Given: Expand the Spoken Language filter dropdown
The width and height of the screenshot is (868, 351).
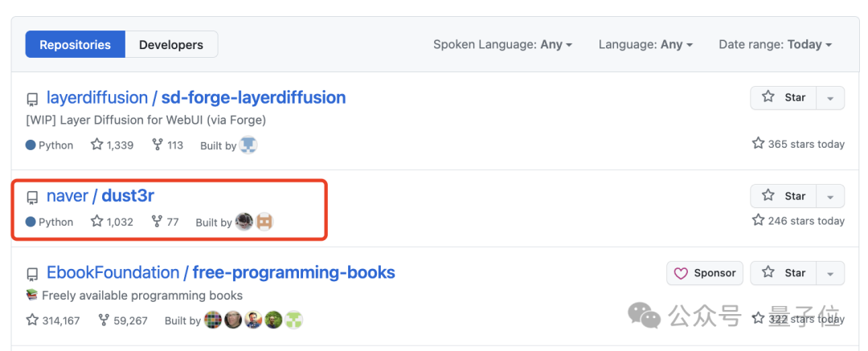Looking at the screenshot, I should tap(502, 45).
